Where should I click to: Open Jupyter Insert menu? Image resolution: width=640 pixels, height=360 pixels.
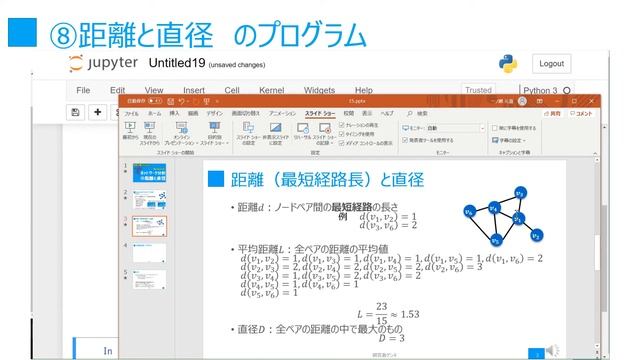tap(194, 90)
